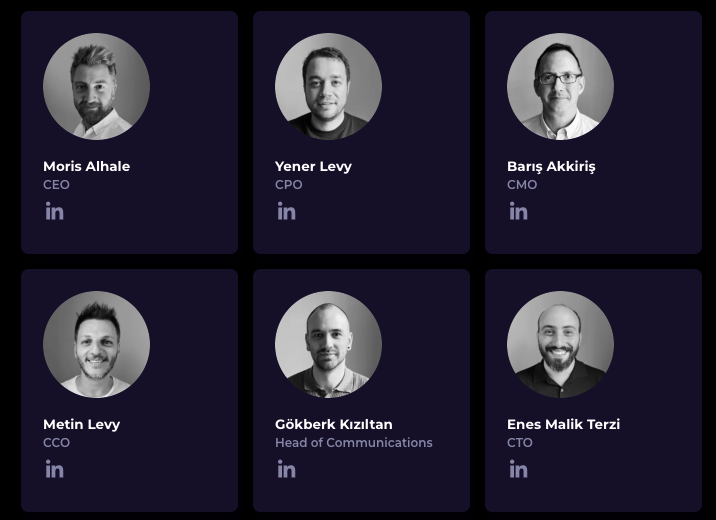
Task: Click the profile photo above Gökberk Kızıltan
Action: pos(328,344)
